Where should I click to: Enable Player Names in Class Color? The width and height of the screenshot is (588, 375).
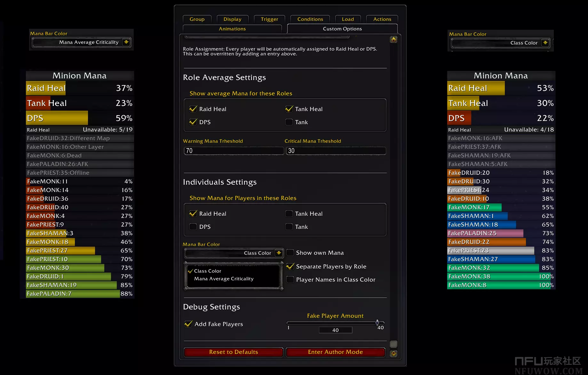click(x=290, y=280)
